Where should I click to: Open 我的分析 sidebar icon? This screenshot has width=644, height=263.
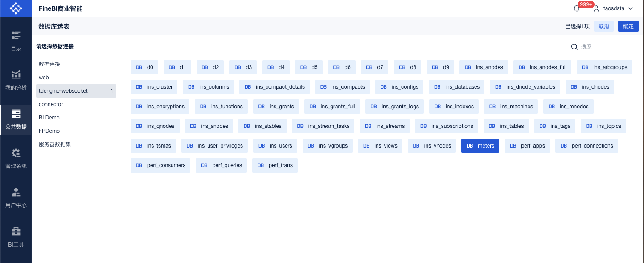(x=16, y=75)
